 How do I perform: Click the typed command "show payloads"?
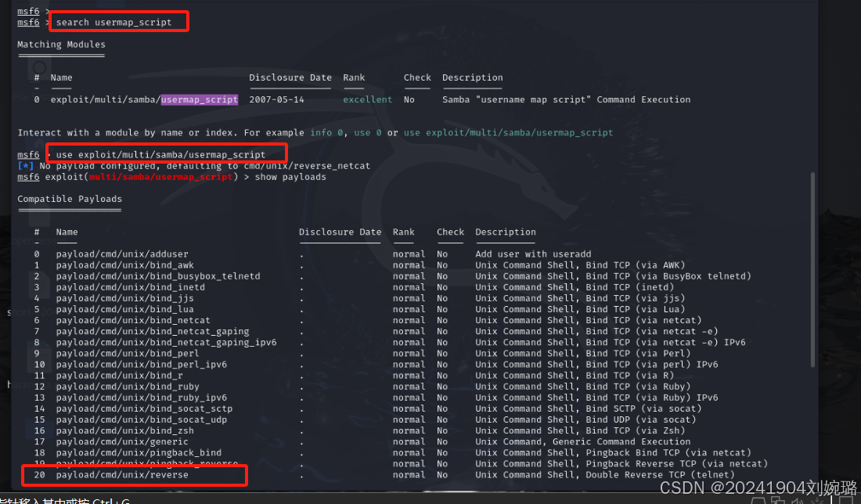click(290, 177)
